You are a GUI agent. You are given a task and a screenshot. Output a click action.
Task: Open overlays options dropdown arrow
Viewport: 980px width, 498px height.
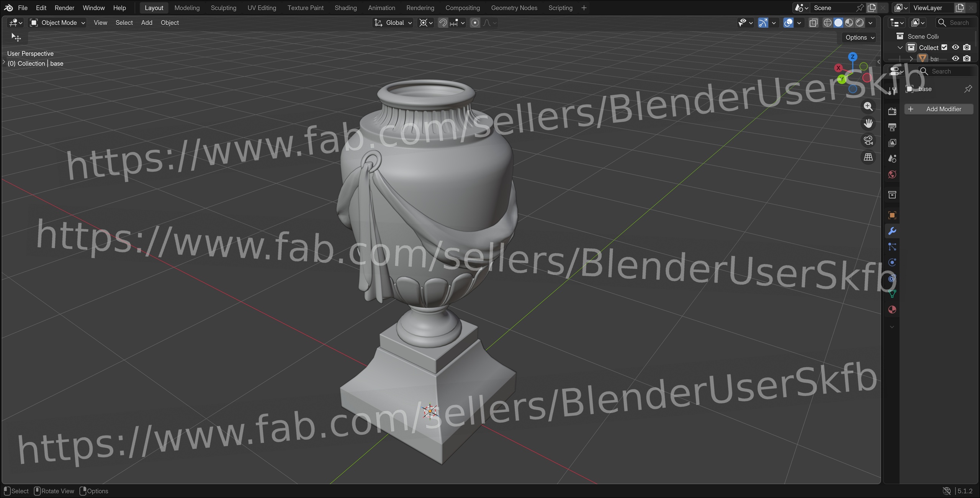click(x=798, y=23)
